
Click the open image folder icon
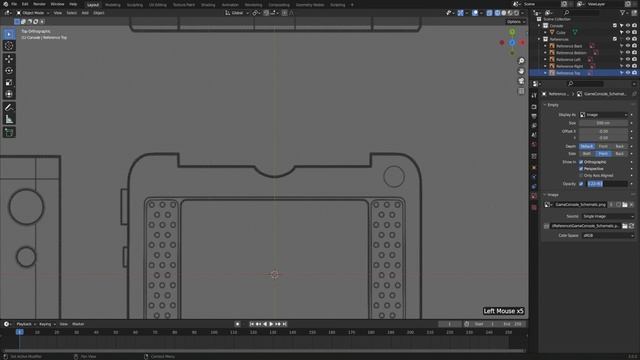point(624,204)
